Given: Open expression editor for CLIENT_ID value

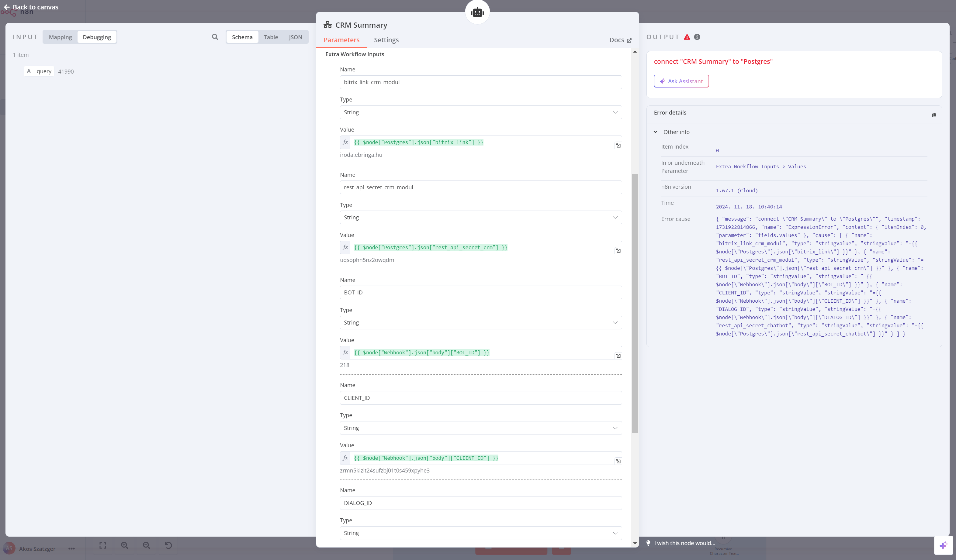Looking at the screenshot, I should tap(618, 461).
